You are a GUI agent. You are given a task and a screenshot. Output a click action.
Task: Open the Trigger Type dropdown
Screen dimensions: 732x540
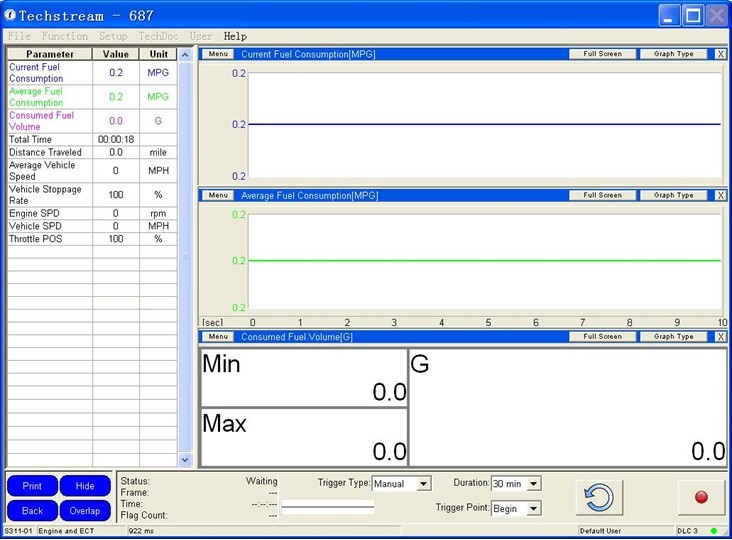click(x=424, y=484)
